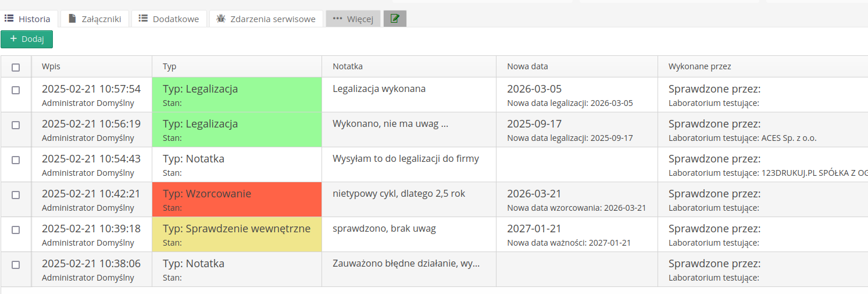Image resolution: width=868 pixels, height=294 pixels.
Task: Tick checkbox for Sprawdzenie wewnętrzne entry
Action: (x=16, y=230)
